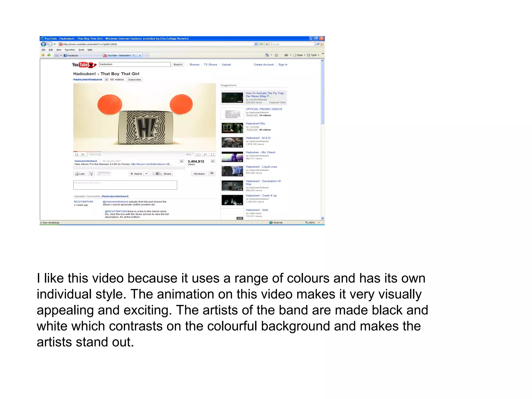Click the thumbs down dislike button
The image size is (532, 399).
point(91,174)
